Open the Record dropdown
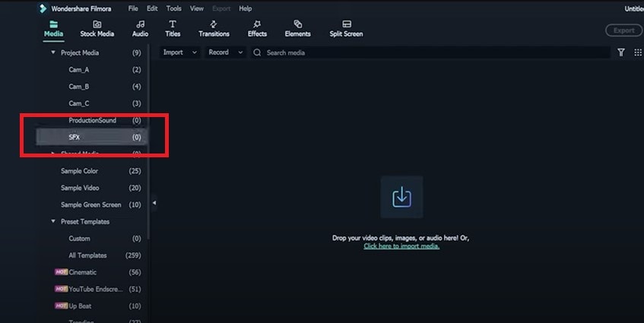 tap(226, 52)
